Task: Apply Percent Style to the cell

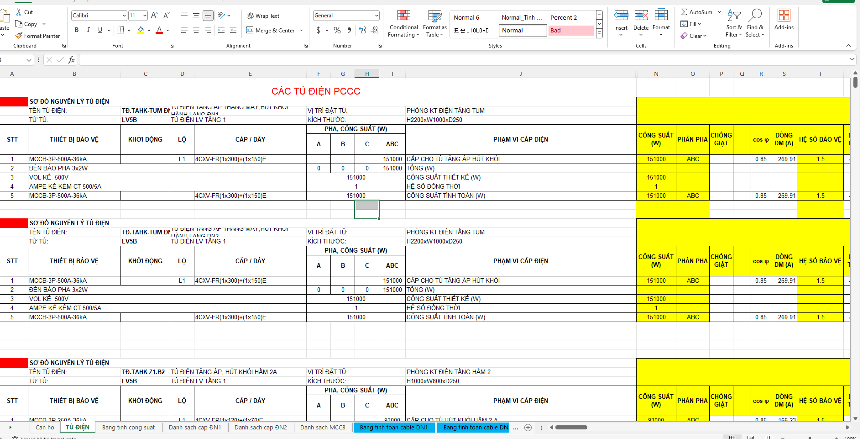Action: [x=337, y=30]
